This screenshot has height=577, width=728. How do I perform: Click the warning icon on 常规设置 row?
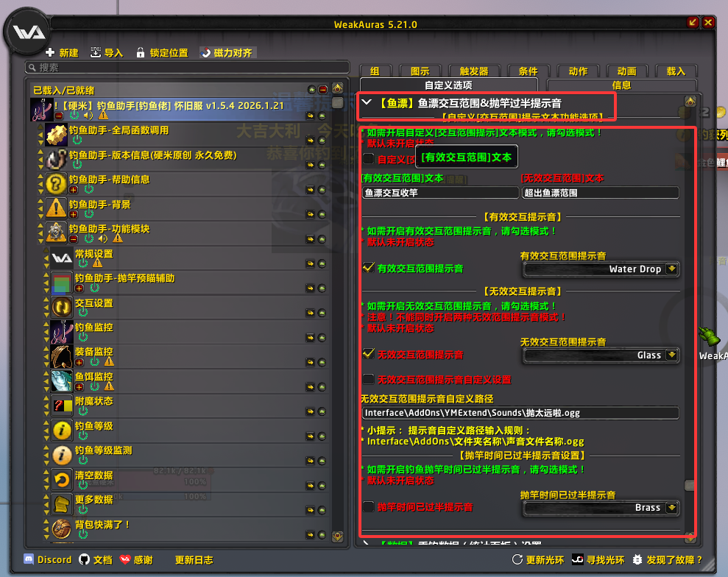click(97, 263)
